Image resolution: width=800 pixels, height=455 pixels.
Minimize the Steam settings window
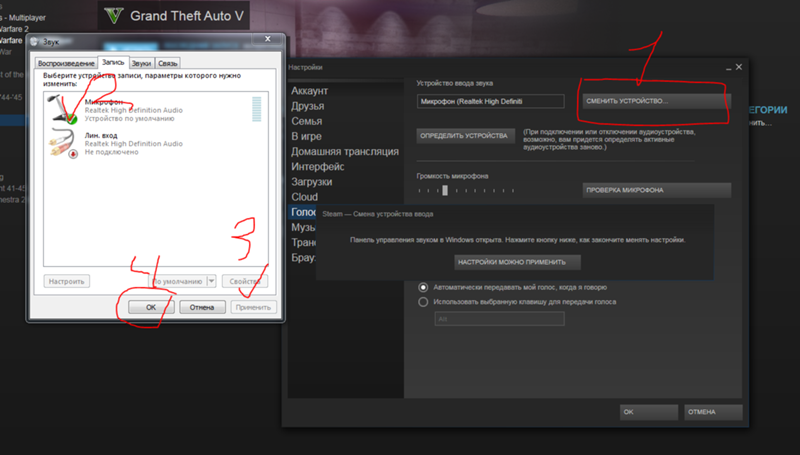point(729,68)
